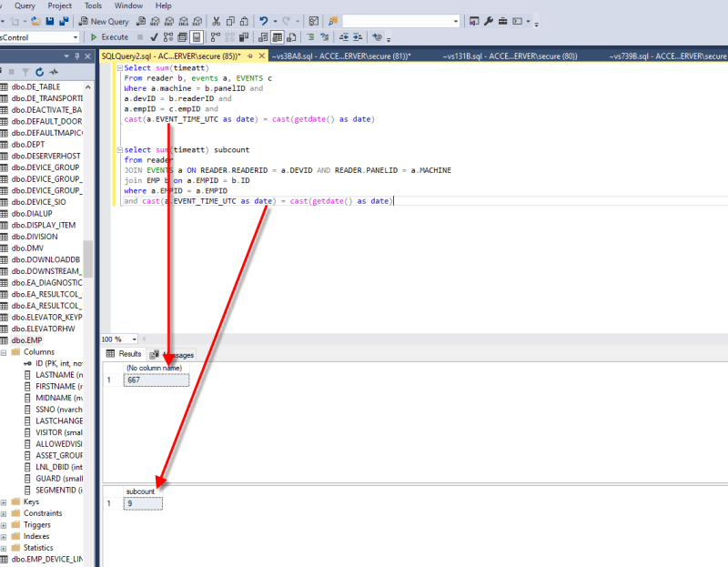Image resolution: width=728 pixels, height=567 pixels.
Task: Click the Database Engine Query icon
Action: pos(141,21)
